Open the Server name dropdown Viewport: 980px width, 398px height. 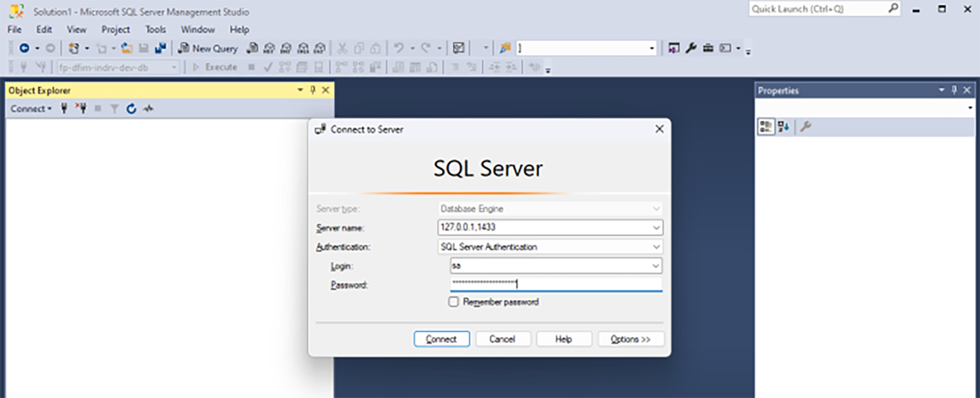656,227
